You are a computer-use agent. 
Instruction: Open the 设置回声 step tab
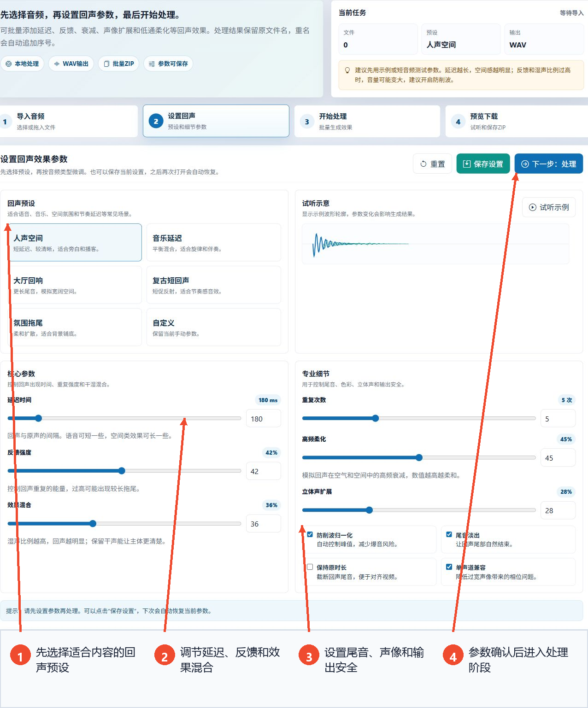pos(216,121)
